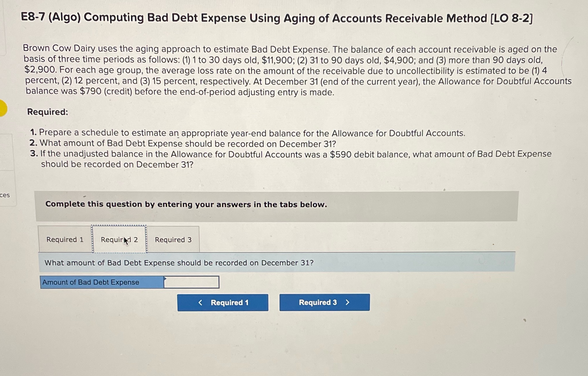Click the Required 1 navigation button
The height and width of the screenshot is (376, 588).
(223, 302)
